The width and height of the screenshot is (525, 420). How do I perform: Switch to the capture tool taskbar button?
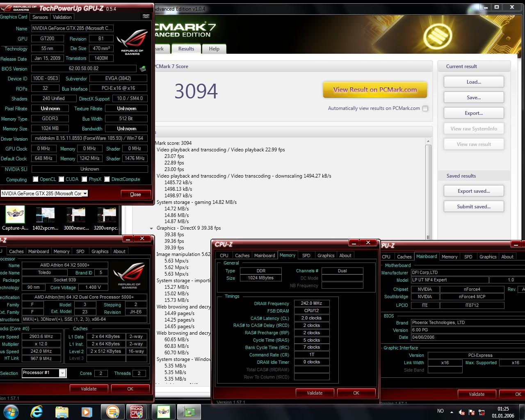(x=164, y=411)
